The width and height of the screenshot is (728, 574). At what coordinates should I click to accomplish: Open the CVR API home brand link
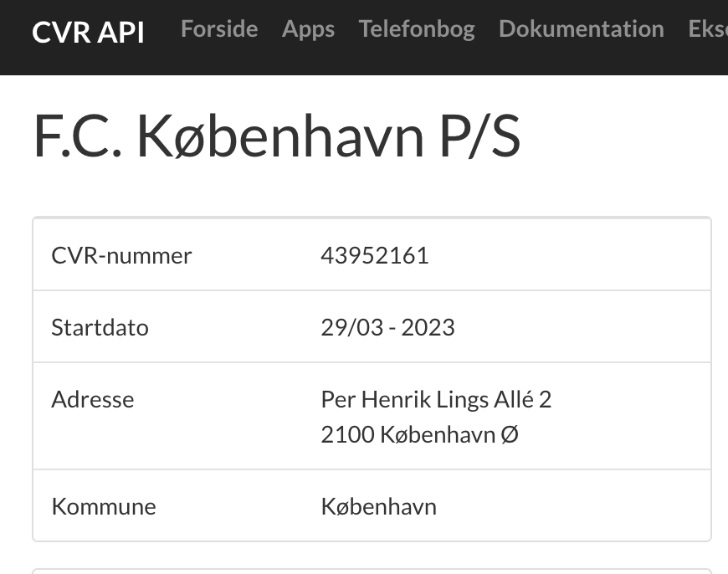point(88,32)
